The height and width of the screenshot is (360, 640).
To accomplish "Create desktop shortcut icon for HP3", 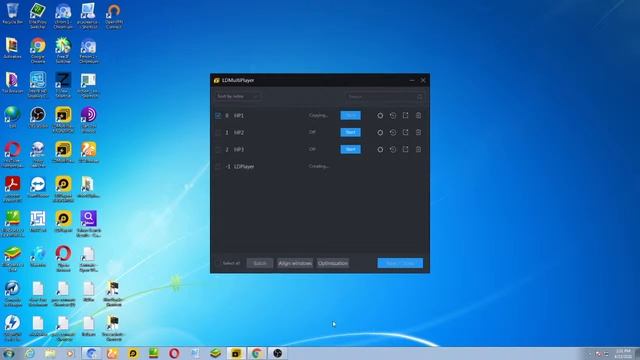I will [x=405, y=149].
